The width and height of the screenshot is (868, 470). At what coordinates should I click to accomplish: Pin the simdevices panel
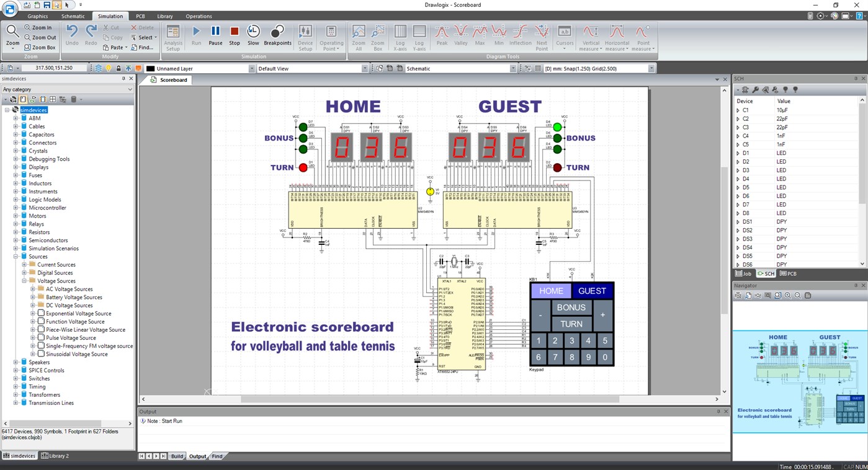point(123,78)
